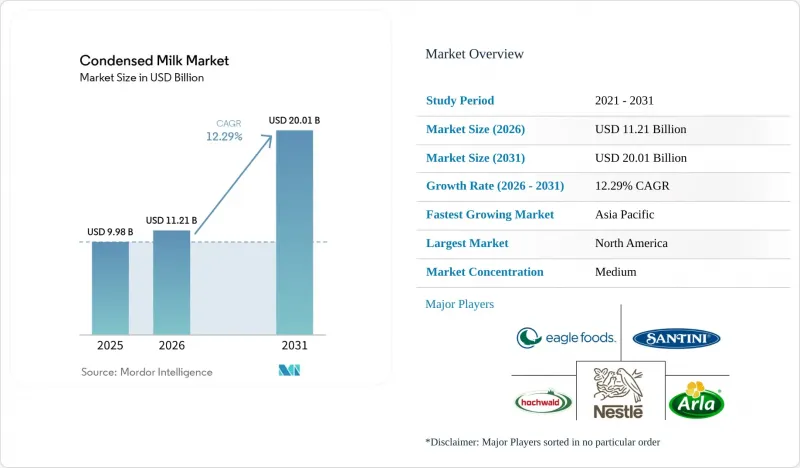Click the CAGR '12.29%' value in chart
Image resolution: width=800 pixels, height=468 pixels.
[x=224, y=136]
